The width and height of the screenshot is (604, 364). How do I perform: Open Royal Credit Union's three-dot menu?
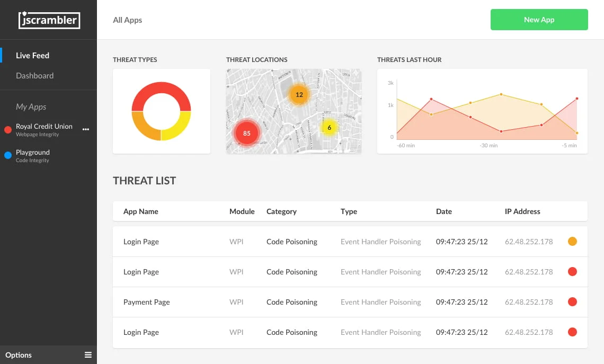[x=86, y=129]
